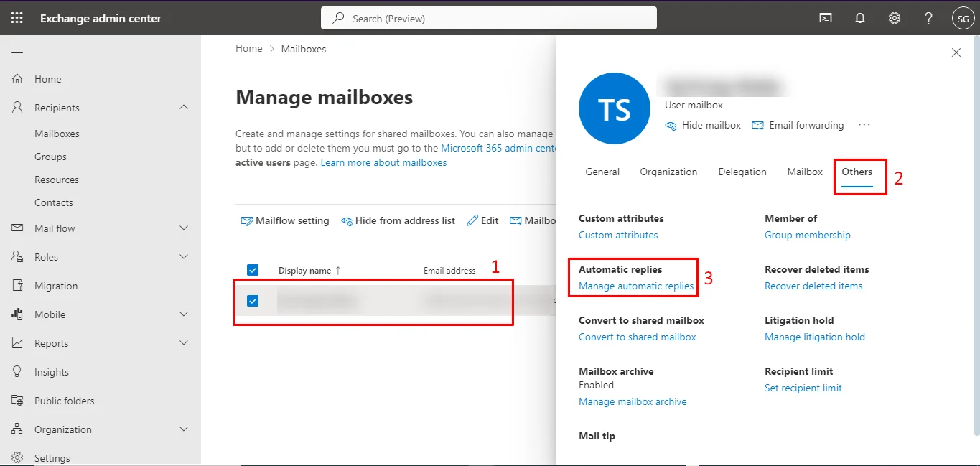Collapse the navigation hamburger menu
980x466 pixels.
(17, 50)
